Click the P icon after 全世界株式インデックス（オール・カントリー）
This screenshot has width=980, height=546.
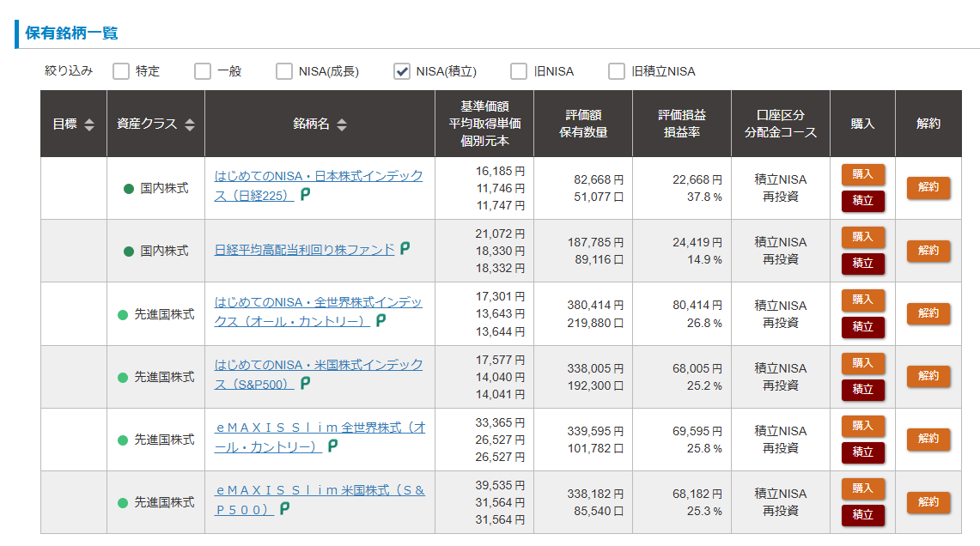point(380,320)
